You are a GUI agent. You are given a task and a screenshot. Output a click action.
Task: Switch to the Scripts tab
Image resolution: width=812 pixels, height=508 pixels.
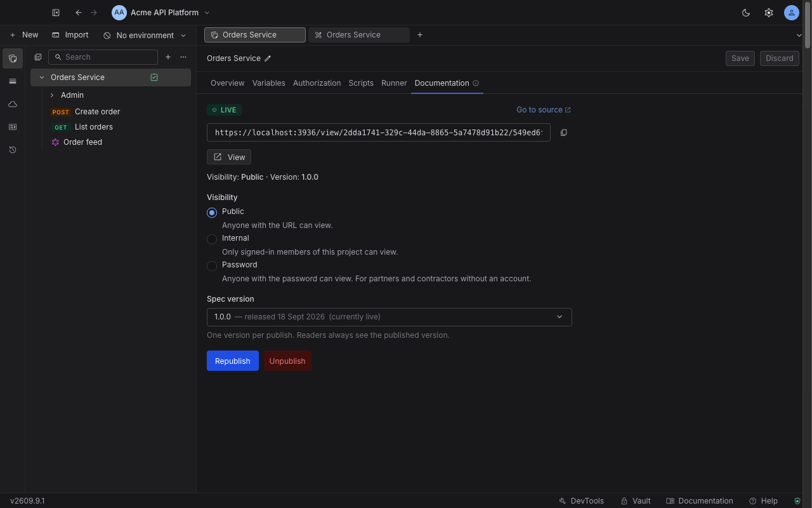pos(361,83)
